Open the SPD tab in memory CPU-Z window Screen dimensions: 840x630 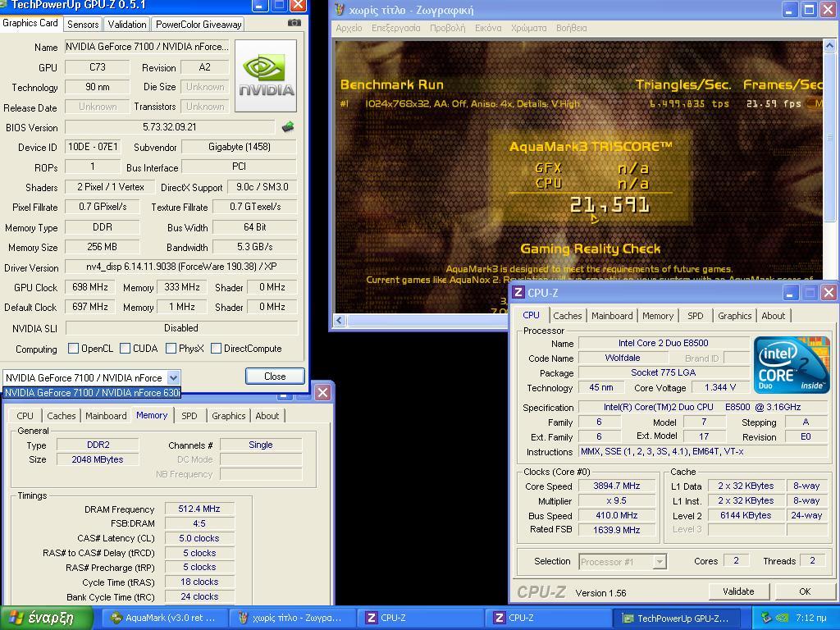189,416
